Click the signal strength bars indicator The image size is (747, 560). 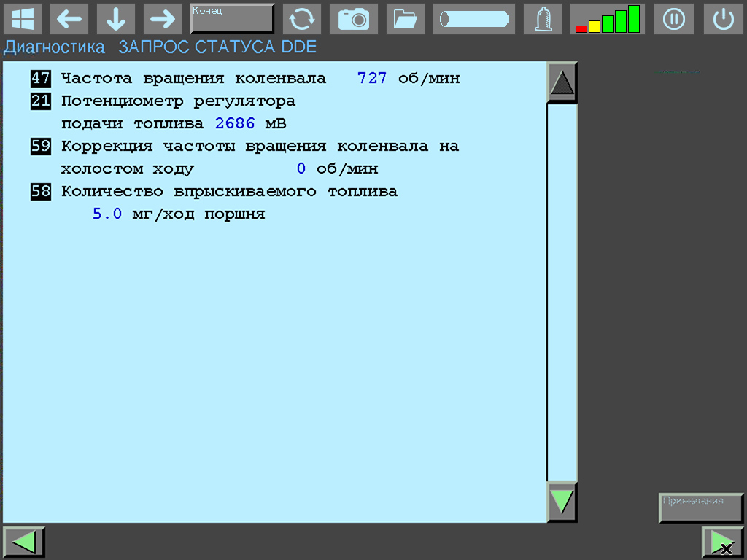tap(606, 19)
